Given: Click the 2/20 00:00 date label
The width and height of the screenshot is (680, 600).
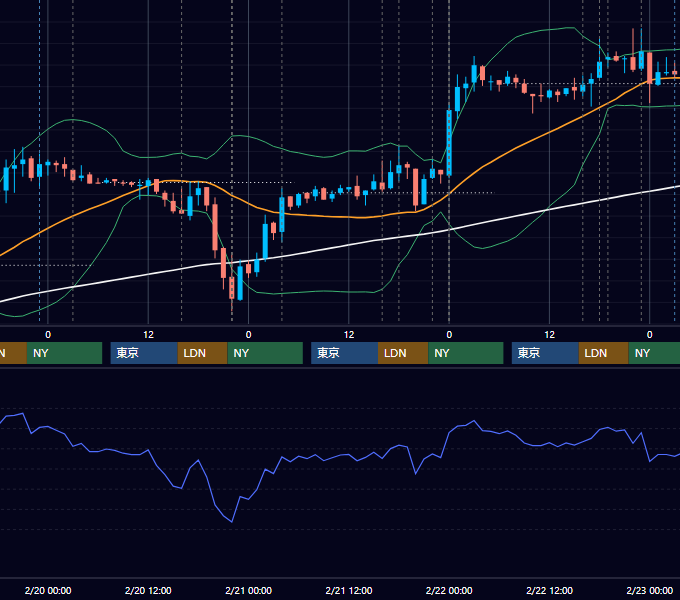Looking at the screenshot, I should pyautogui.click(x=48, y=590).
